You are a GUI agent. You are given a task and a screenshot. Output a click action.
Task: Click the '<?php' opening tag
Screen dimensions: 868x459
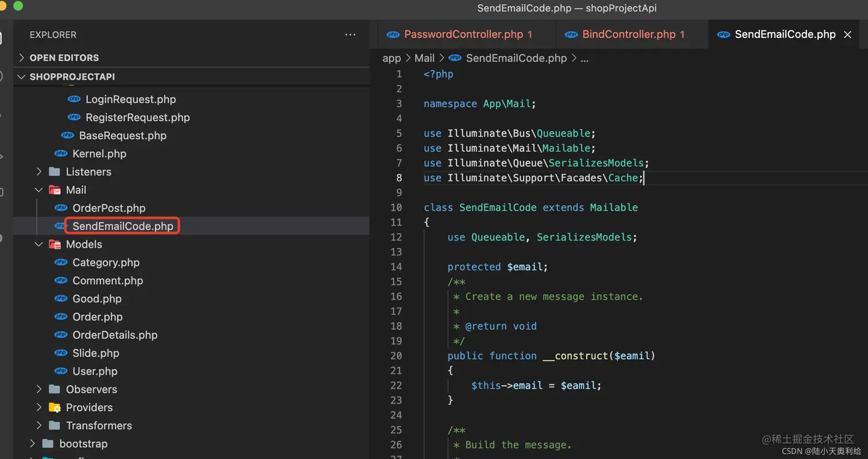point(439,74)
